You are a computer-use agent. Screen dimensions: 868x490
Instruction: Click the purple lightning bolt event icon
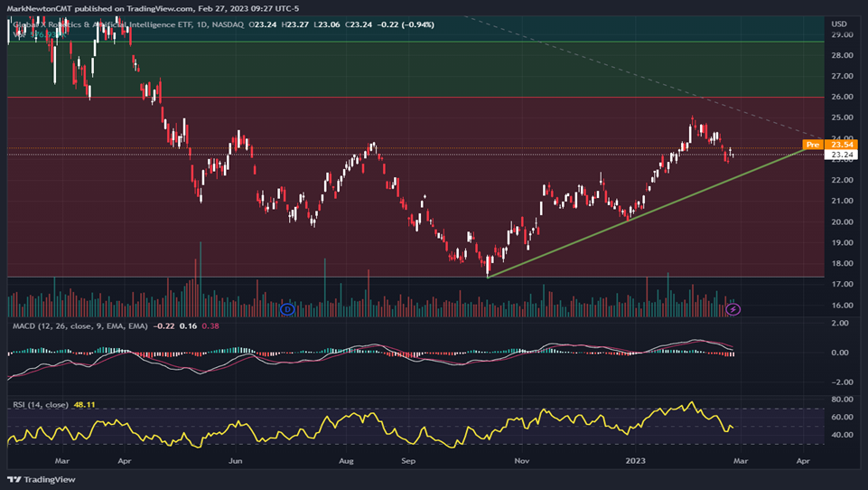pos(733,309)
